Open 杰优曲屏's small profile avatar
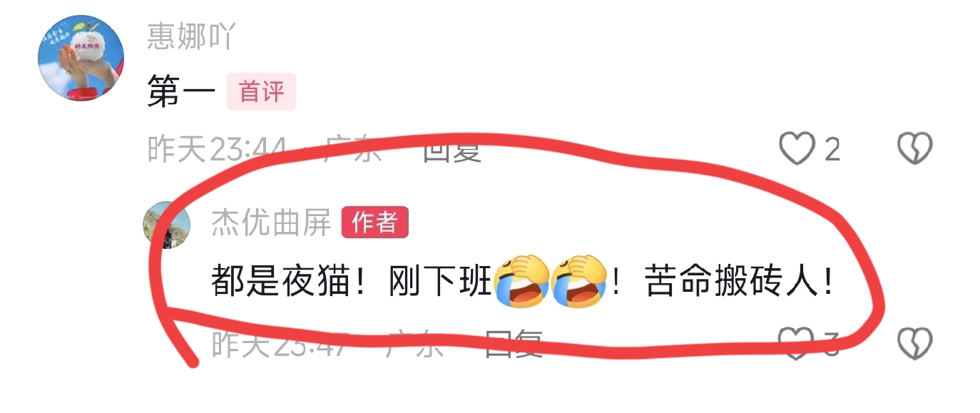The height and width of the screenshot is (413, 980). (167, 225)
